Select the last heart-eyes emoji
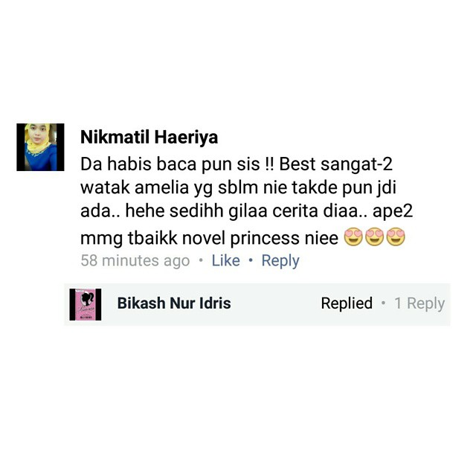 point(396,237)
